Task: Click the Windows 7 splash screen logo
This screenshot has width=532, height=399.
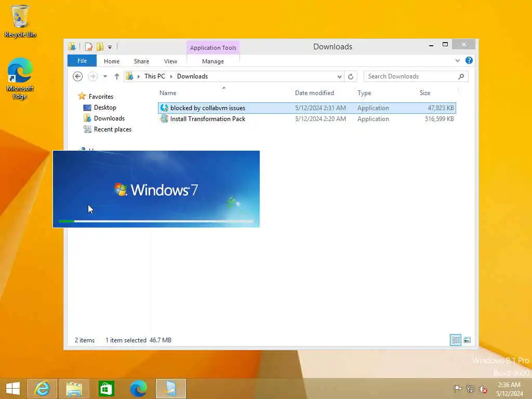Action: tap(156, 190)
